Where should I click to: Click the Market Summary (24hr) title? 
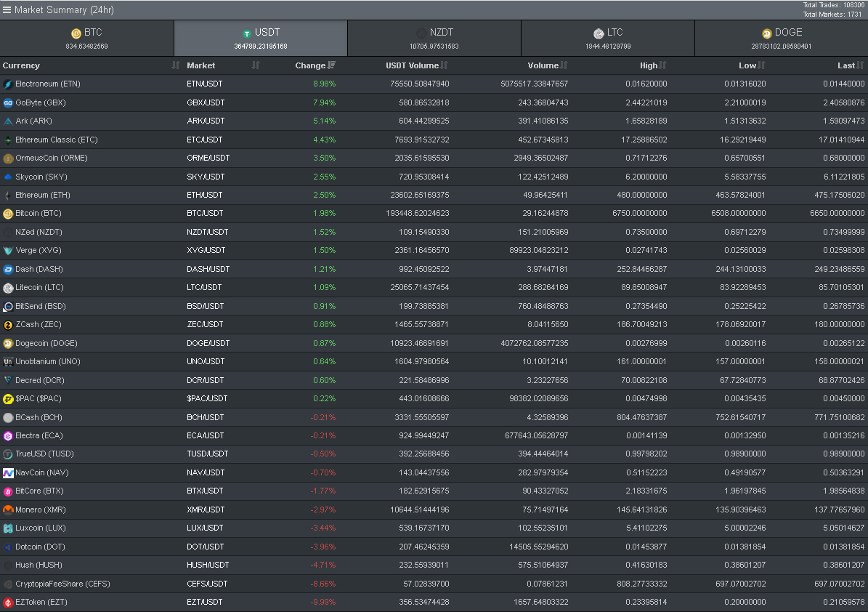coord(64,10)
